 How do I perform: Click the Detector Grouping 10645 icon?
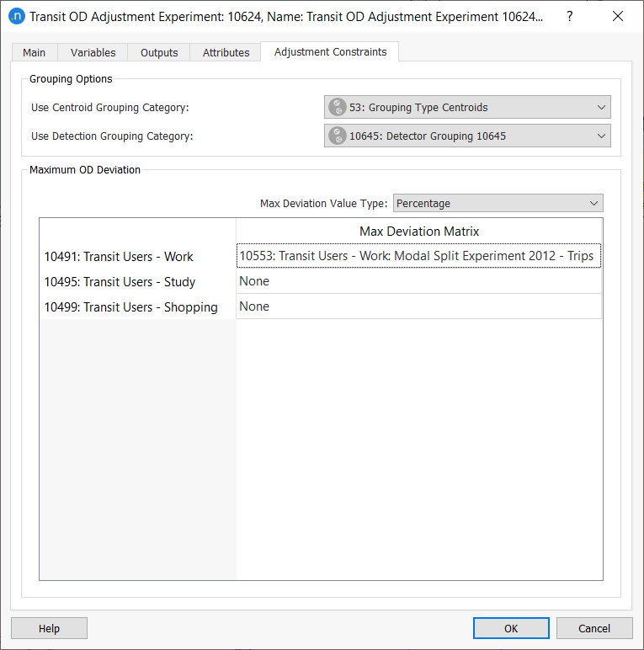[x=338, y=136]
